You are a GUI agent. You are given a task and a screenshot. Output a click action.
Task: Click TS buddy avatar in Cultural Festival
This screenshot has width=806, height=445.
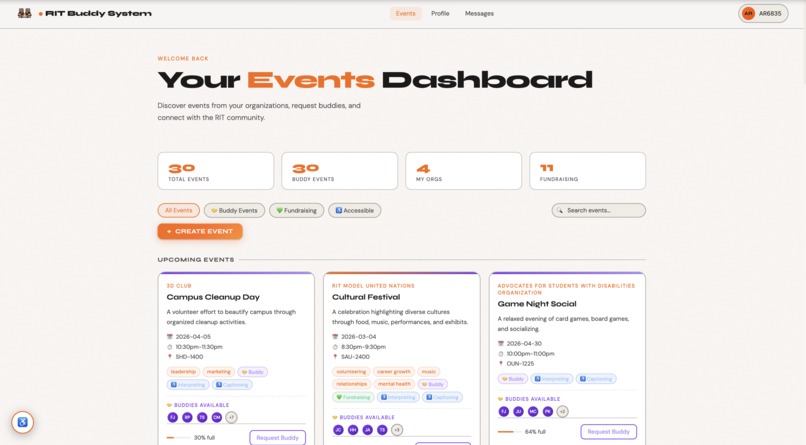(382, 430)
